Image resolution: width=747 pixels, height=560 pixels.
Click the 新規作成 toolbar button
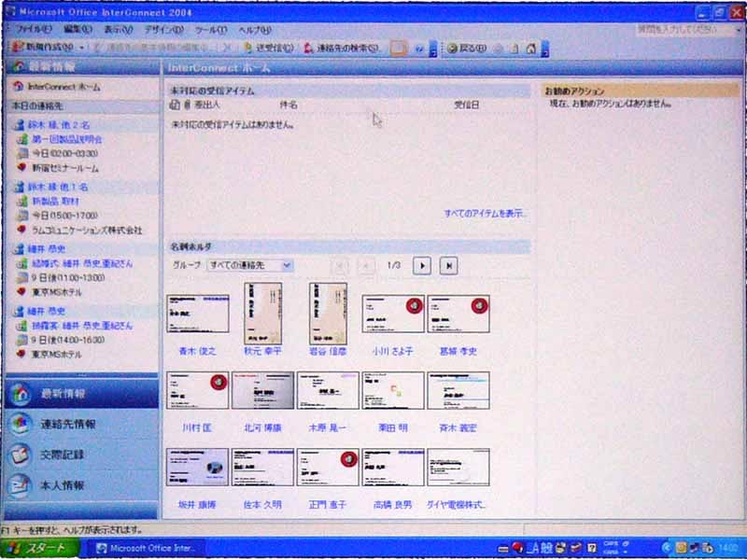[x=43, y=48]
